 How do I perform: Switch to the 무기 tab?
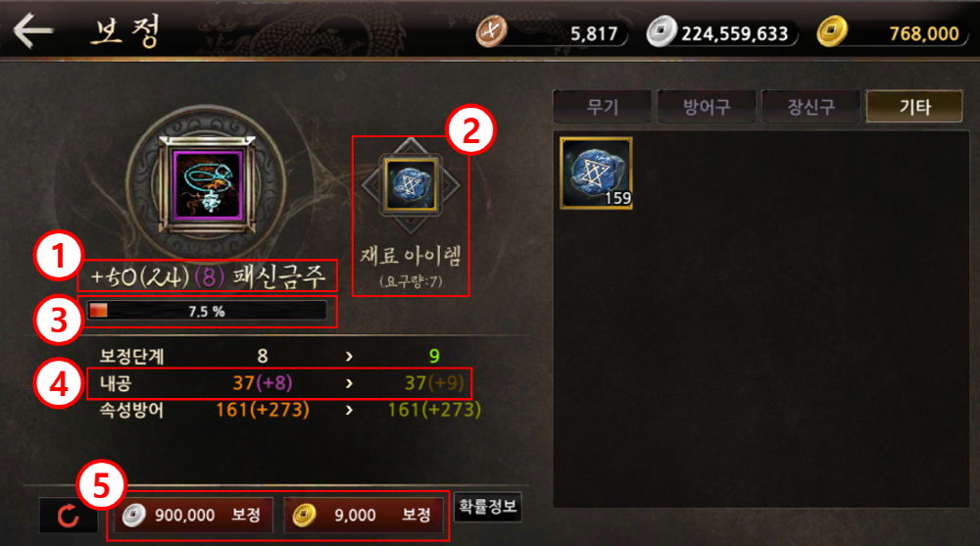point(603,107)
